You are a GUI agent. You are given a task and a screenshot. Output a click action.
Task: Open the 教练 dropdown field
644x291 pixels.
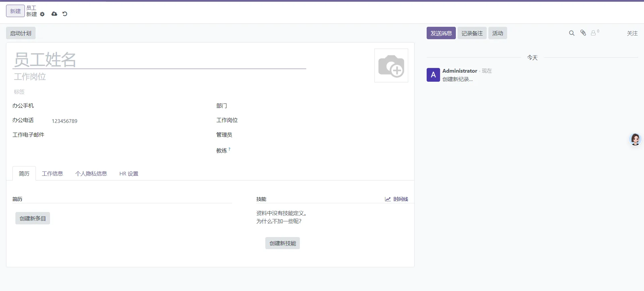pyautogui.click(x=331, y=151)
